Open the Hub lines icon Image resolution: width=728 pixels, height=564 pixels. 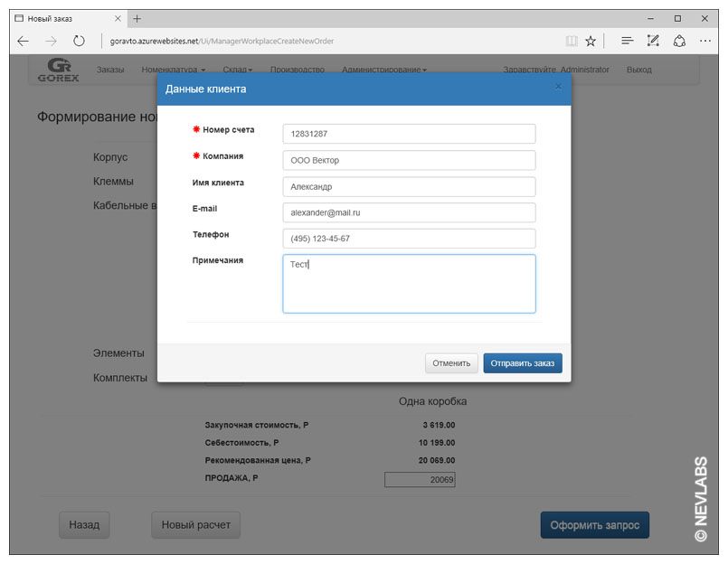click(x=627, y=41)
